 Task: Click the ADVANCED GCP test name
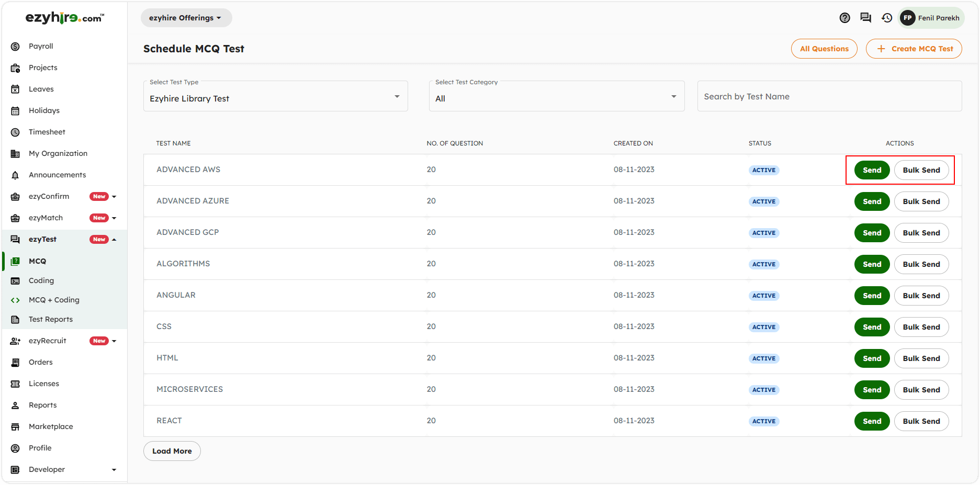(x=187, y=232)
